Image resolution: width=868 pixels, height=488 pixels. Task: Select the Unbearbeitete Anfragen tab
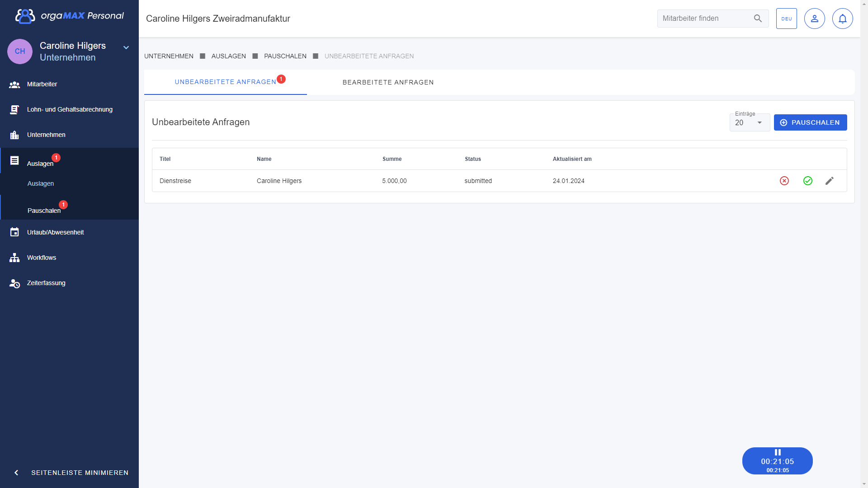225,82
